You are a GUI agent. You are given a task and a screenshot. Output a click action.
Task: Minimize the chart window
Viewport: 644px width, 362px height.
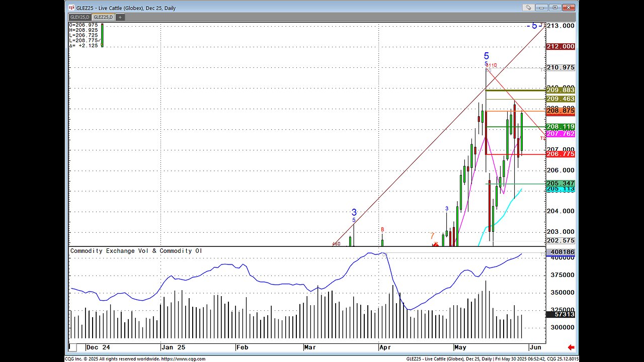tap(542, 8)
